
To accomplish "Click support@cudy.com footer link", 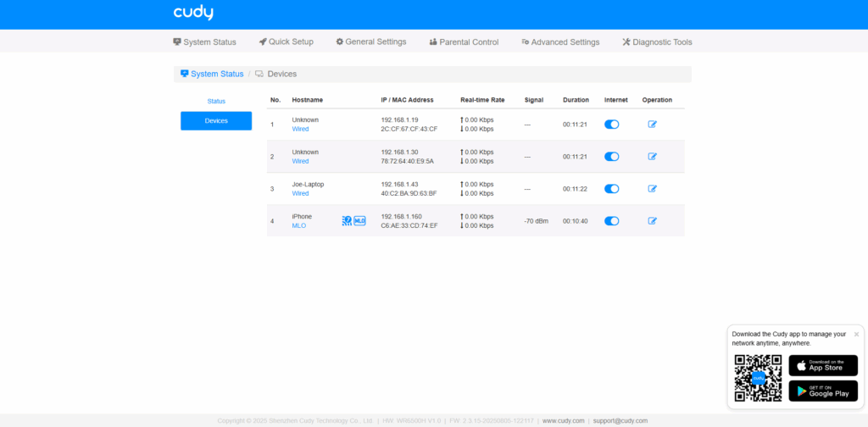I will [x=620, y=421].
